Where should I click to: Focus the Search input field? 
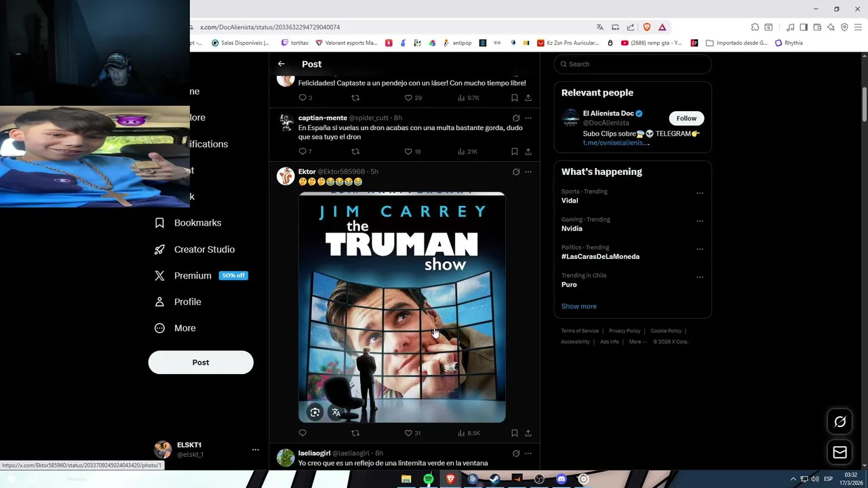[633, 64]
